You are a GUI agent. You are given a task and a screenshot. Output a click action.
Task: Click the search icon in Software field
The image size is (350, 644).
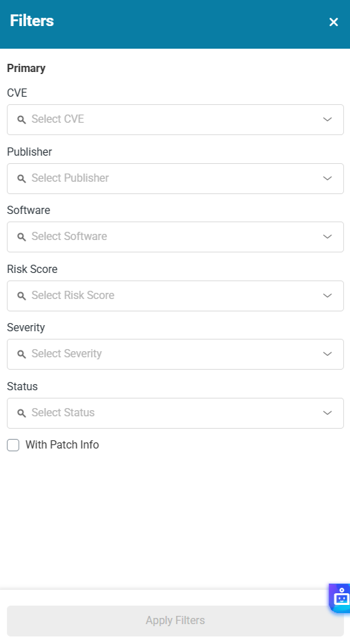[21, 237]
